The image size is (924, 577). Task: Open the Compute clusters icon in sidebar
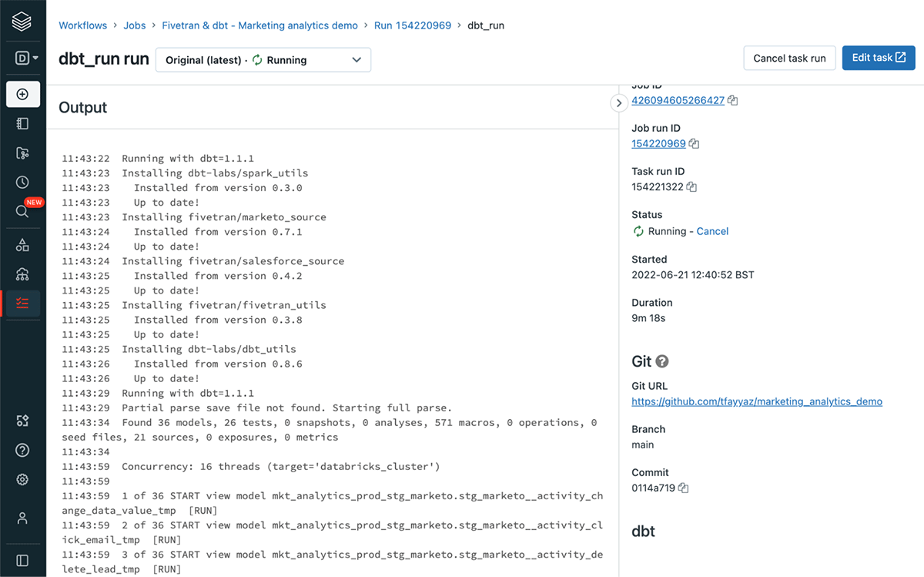pos(22,274)
